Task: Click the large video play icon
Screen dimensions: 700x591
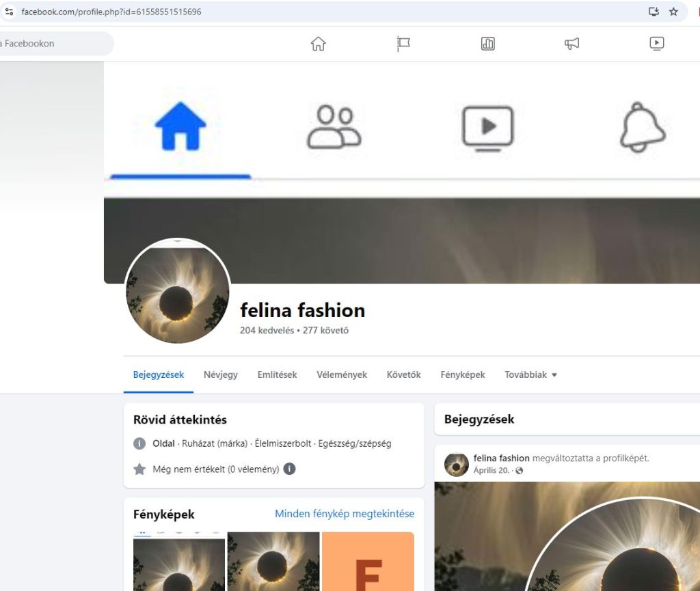Action: tap(487, 128)
